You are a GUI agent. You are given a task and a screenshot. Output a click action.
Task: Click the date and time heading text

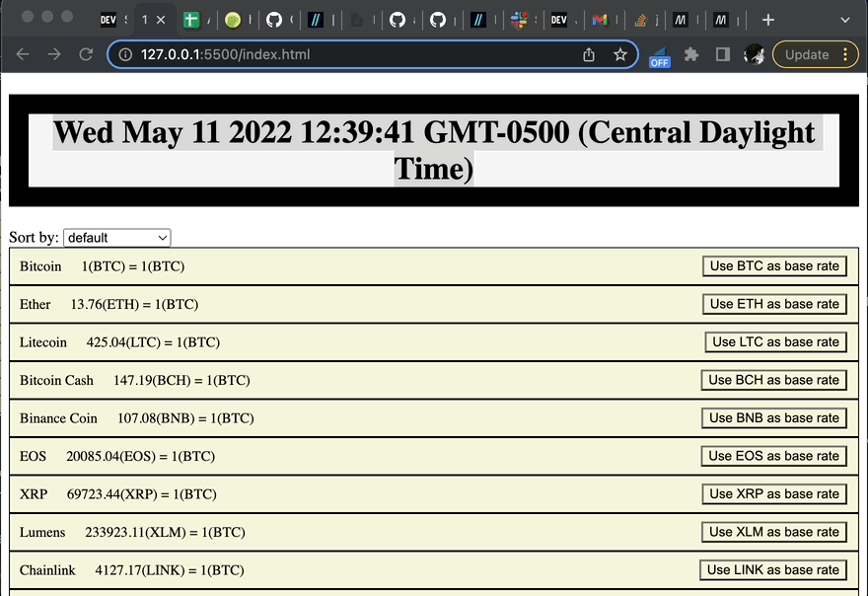click(434, 150)
